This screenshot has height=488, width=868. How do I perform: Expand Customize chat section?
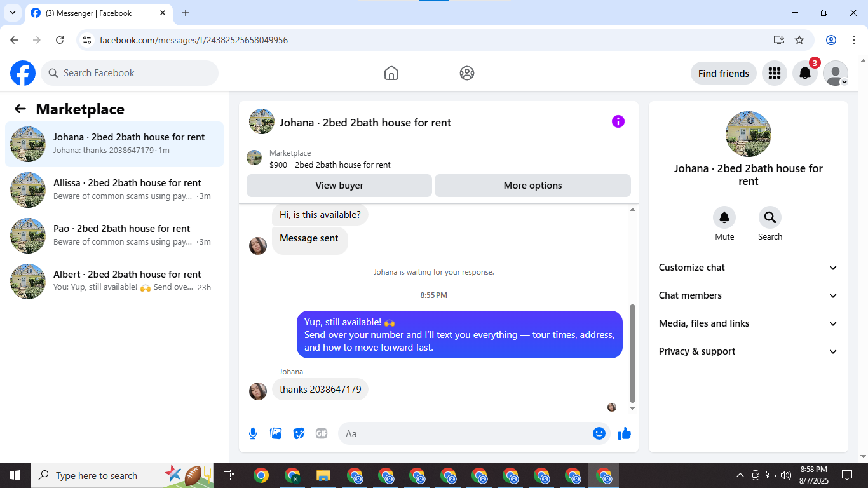click(749, 268)
